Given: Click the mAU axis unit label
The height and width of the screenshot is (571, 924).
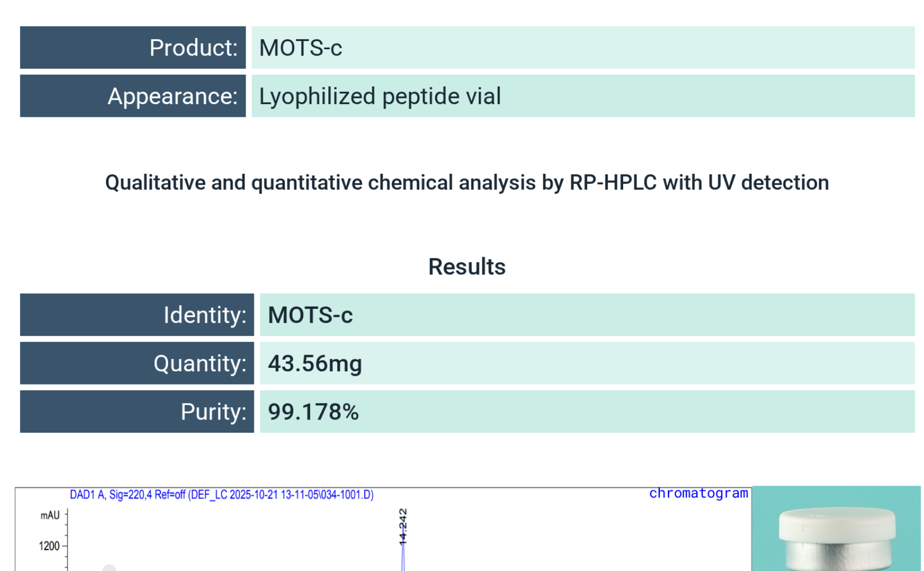Looking at the screenshot, I should pos(50,516).
